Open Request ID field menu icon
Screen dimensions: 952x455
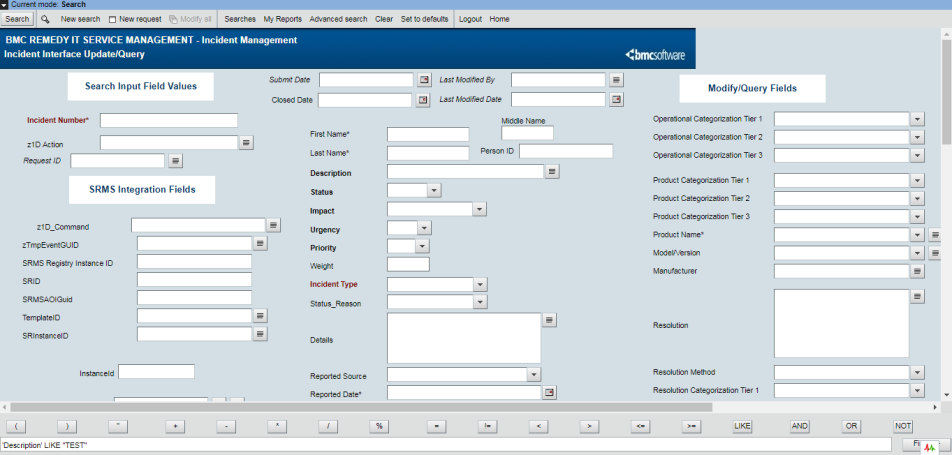[x=175, y=161]
